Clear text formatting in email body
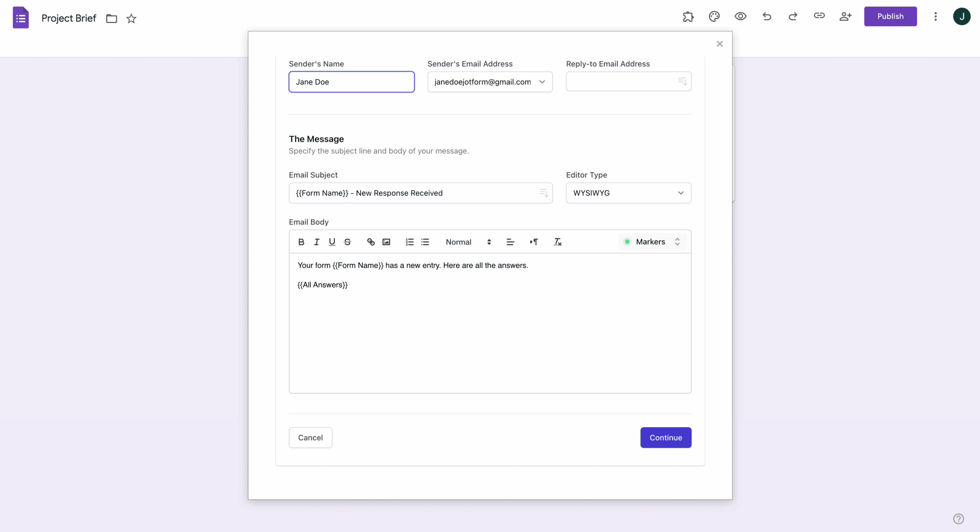The height and width of the screenshot is (532, 980). pos(557,242)
